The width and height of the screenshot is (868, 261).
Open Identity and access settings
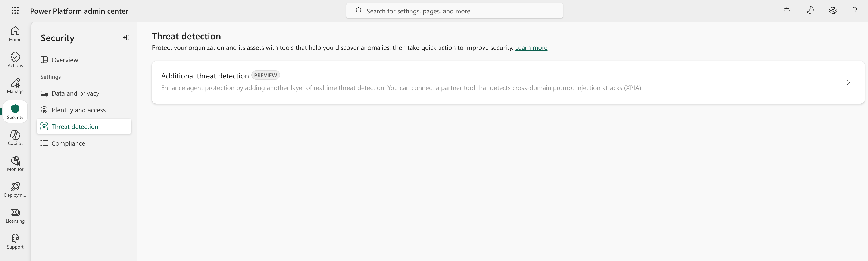(x=78, y=110)
